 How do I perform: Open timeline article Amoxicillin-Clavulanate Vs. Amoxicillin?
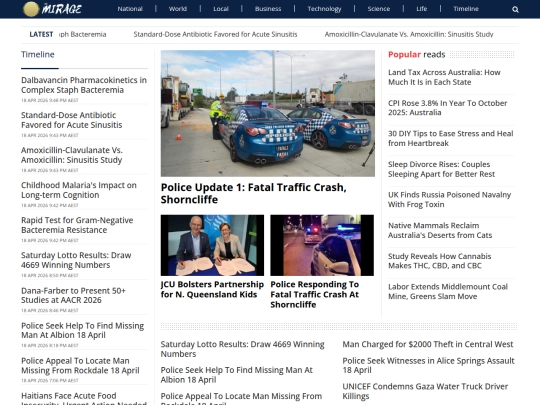[x=72, y=155]
